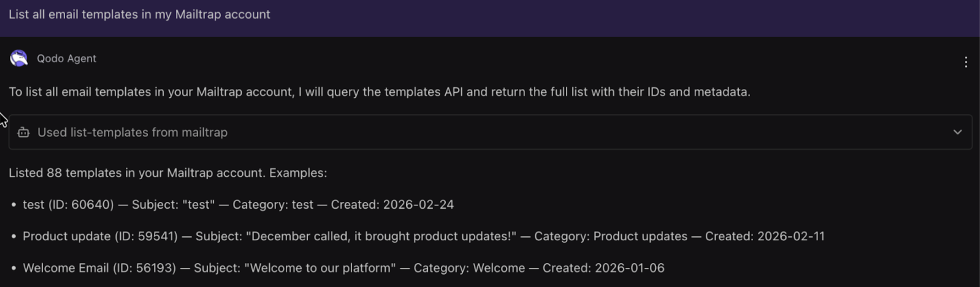Click the 'Listed 88 templates' summary line
980x287 pixels.
tap(168, 173)
